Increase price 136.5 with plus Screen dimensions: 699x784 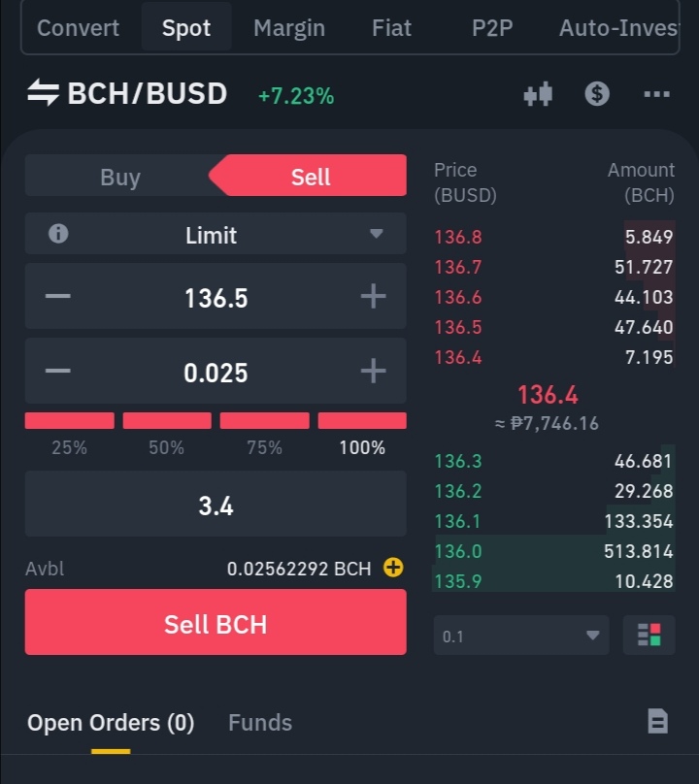[373, 297]
